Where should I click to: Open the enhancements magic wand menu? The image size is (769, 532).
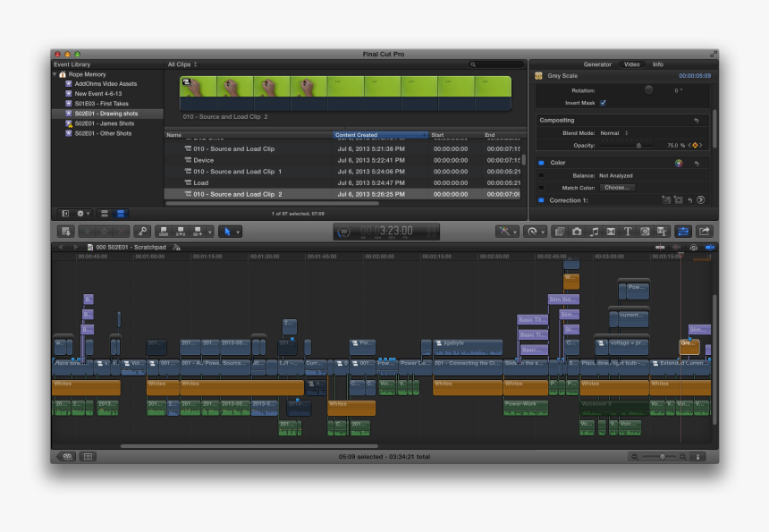[507, 232]
